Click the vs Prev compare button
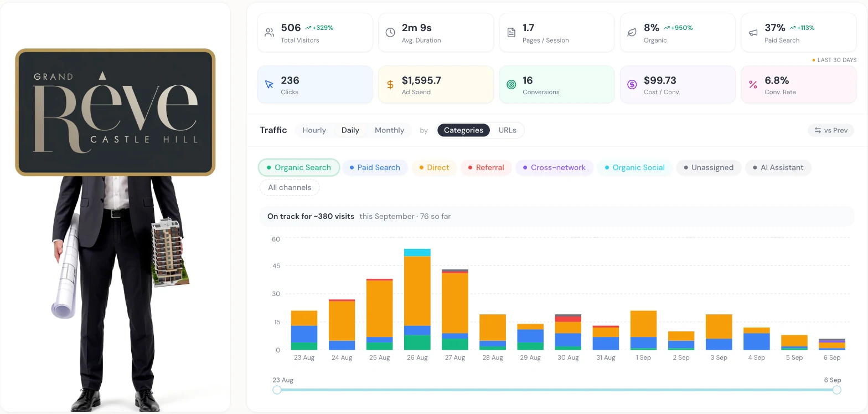The height and width of the screenshot is (414, 868). click(x=831, y=130)
